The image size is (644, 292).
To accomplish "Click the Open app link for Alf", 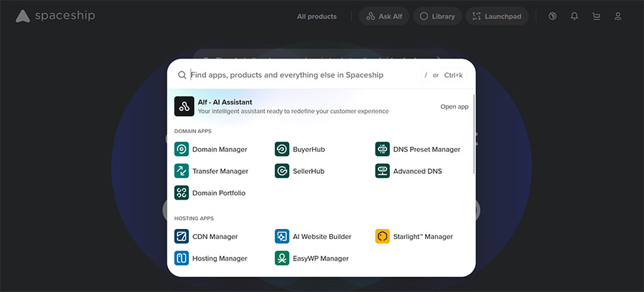I will [454, 107].
